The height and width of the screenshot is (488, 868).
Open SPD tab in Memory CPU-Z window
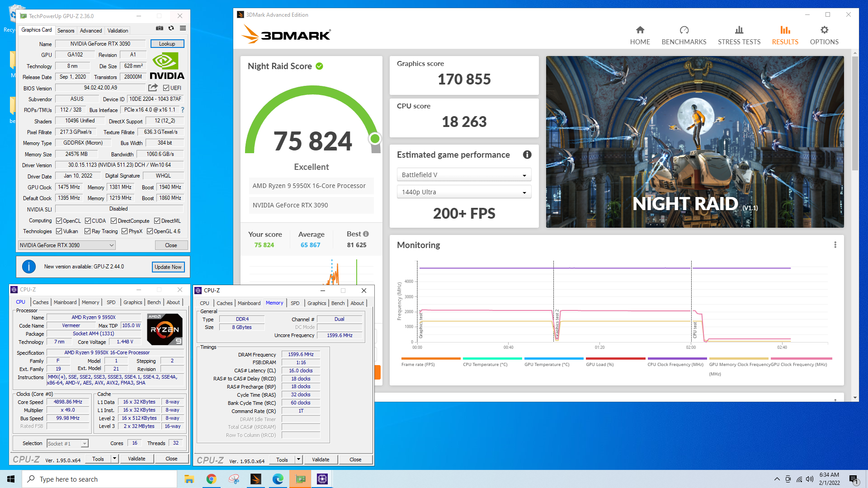coord(295,303)
